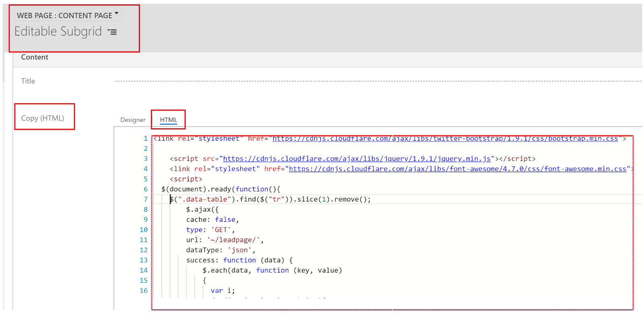Screen dimensions: 644x318
Task: Click the "dataType: 'json'," code line
Action: pos(221,250)
